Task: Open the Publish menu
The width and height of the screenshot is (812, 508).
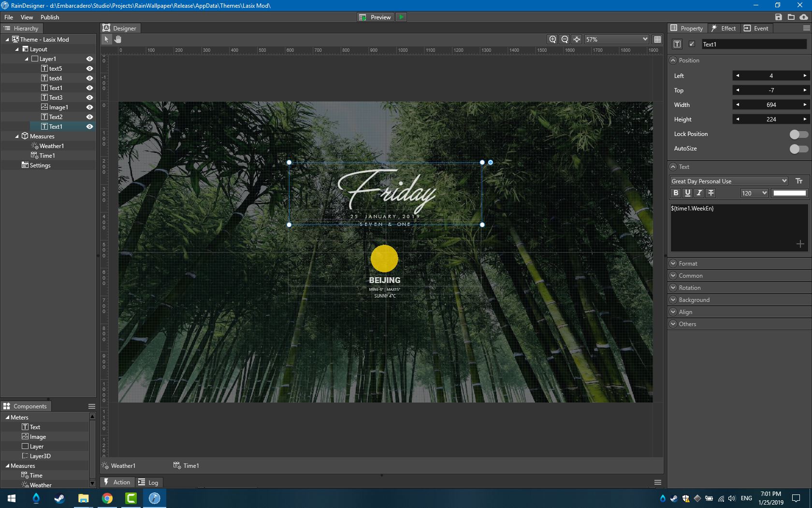Action: (49, 17)
